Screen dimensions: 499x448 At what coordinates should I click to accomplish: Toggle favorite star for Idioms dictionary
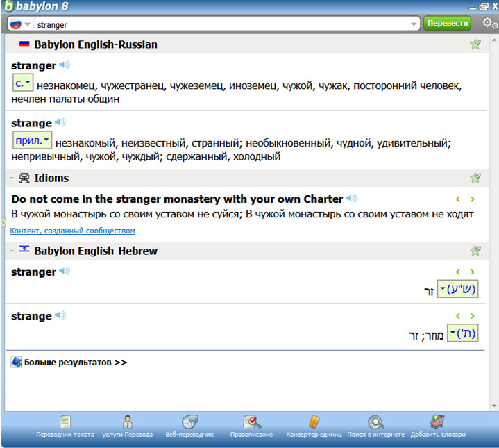click(475, 179)
